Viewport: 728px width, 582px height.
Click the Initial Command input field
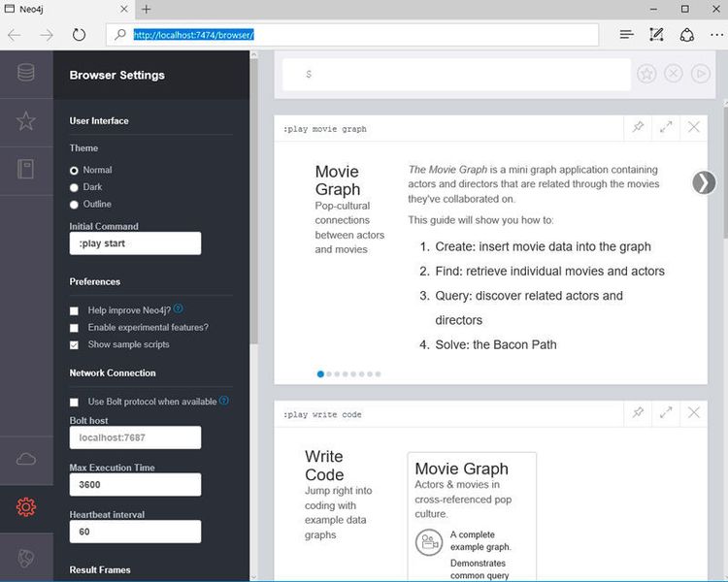pyautogui.click(x=135, y=243)
